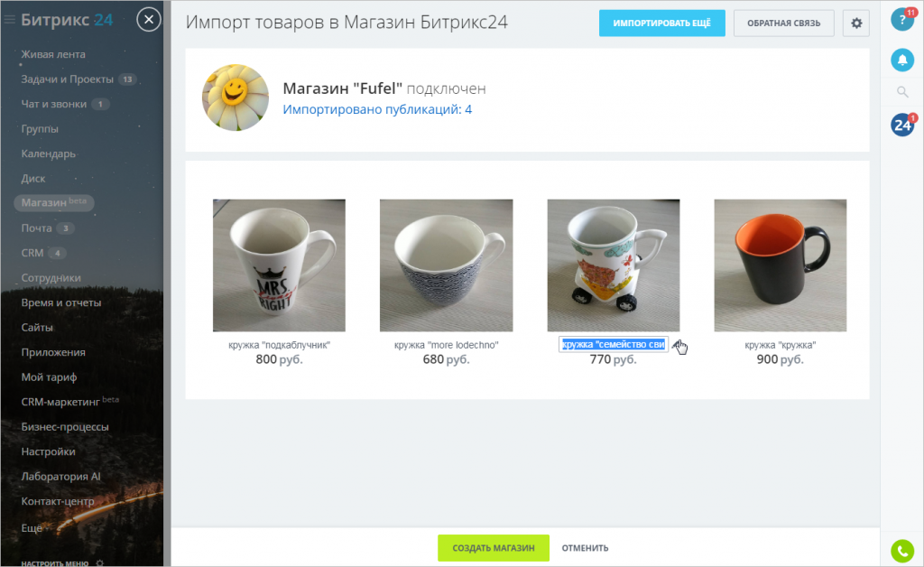Click the highlighted кружка "семейство сви name field
Viewport: 924px width, 567px height.
(x=614, y=344)
